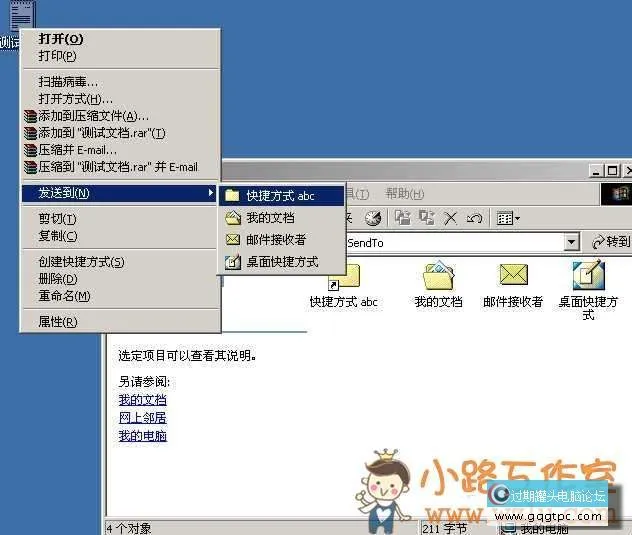Click the Move To toolbar icon
Screen dimensions: 632x535
pyautogui.click(x=402, y=218)
